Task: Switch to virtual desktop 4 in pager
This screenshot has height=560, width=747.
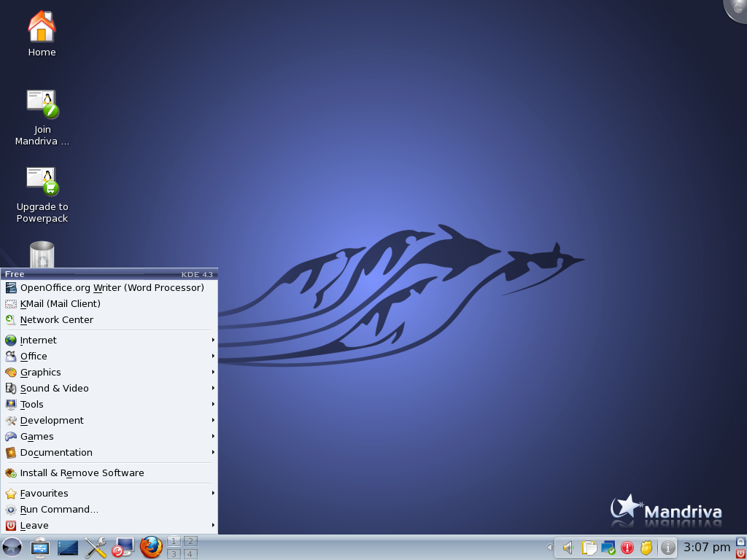Action: (x=190, y=554)
